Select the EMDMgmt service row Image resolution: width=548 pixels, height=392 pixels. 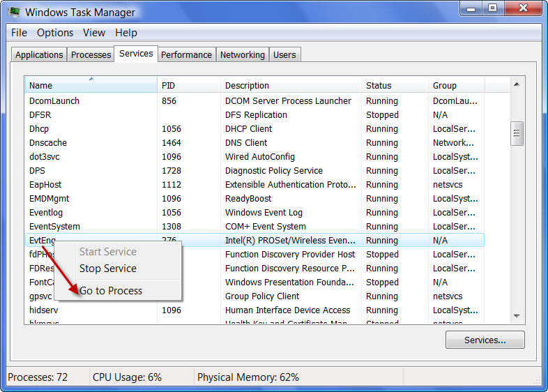tap(254, 199)
